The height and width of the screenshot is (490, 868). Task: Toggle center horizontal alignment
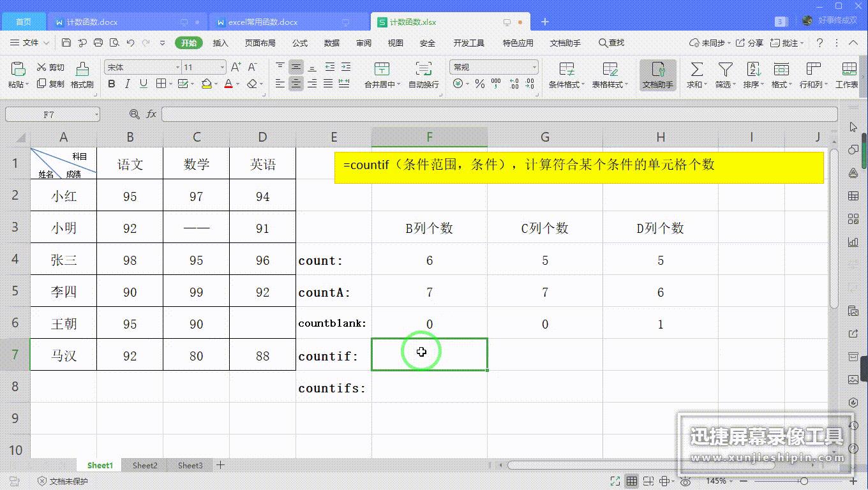(x=296, y=84)
